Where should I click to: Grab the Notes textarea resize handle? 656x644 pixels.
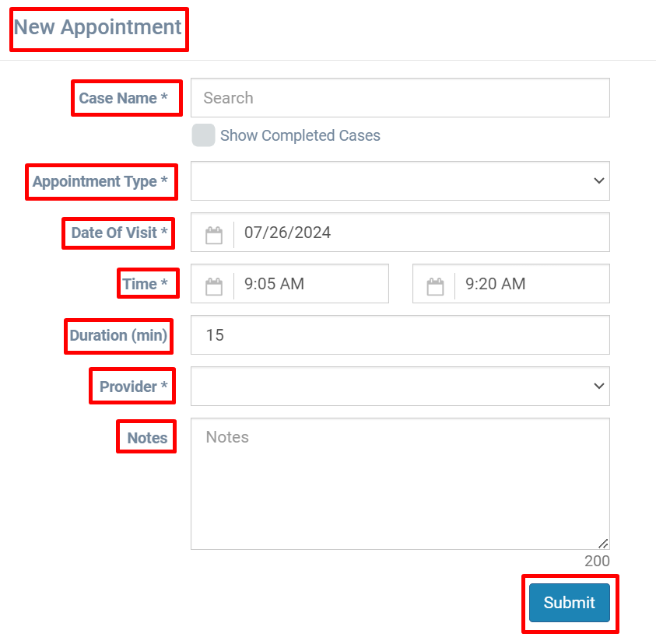pyautogui.click(x=603, y=543)
